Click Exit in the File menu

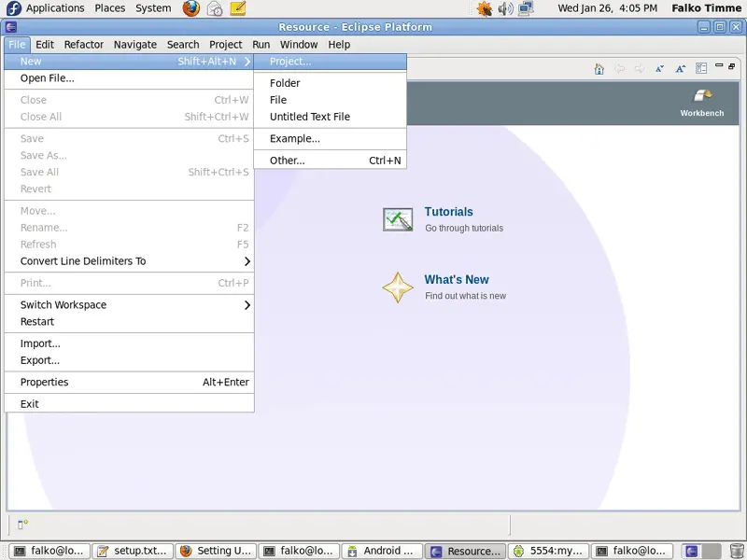[x=129, y=404]
